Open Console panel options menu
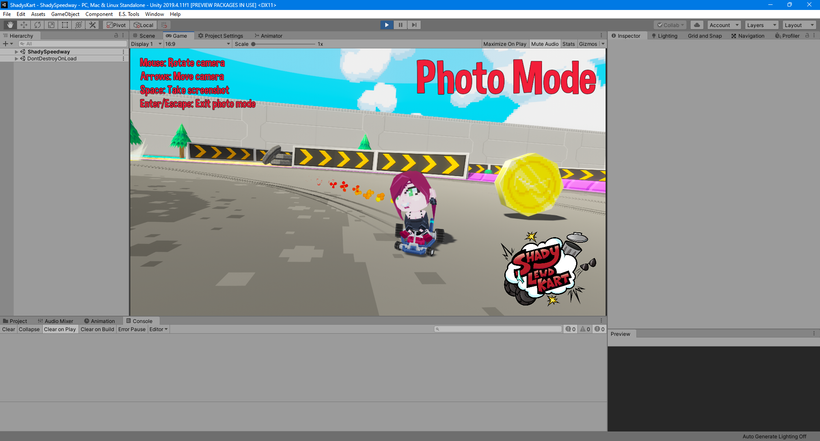The width and height of the screenshot is (820, 441). 601,321
